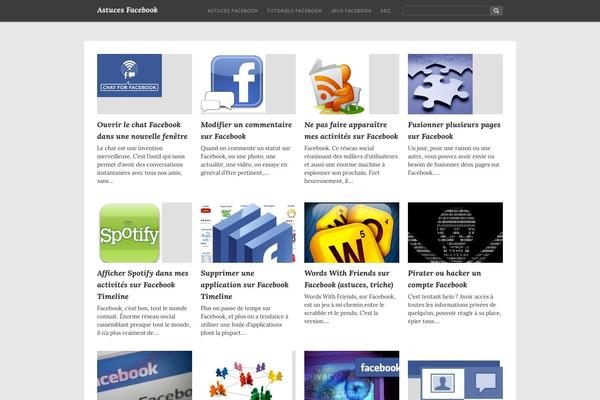600x400 pixels.
Task: Open article 'Ouvrir le chat Facebook dans une nouvelle fenêtre'
Action: tap(142, 131)
